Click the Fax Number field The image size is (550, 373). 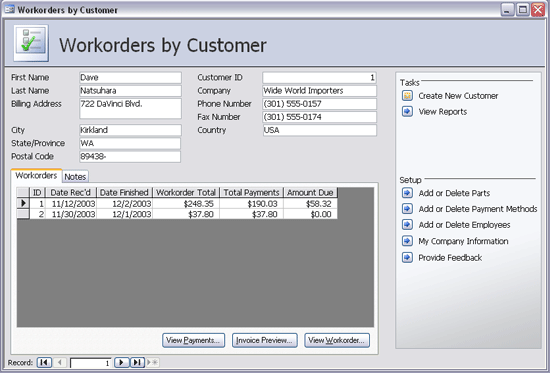(x=320, y=117)
